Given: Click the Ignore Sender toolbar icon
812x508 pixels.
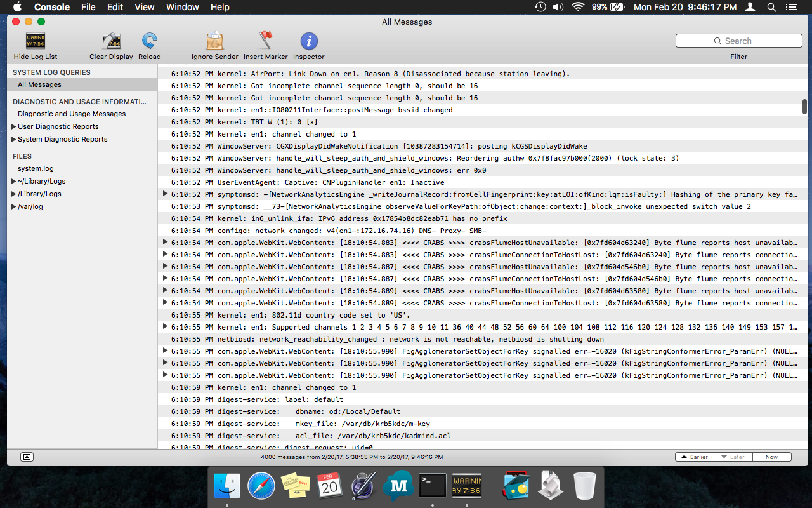Looking at the screenshot, I should (x=215, y=41).
